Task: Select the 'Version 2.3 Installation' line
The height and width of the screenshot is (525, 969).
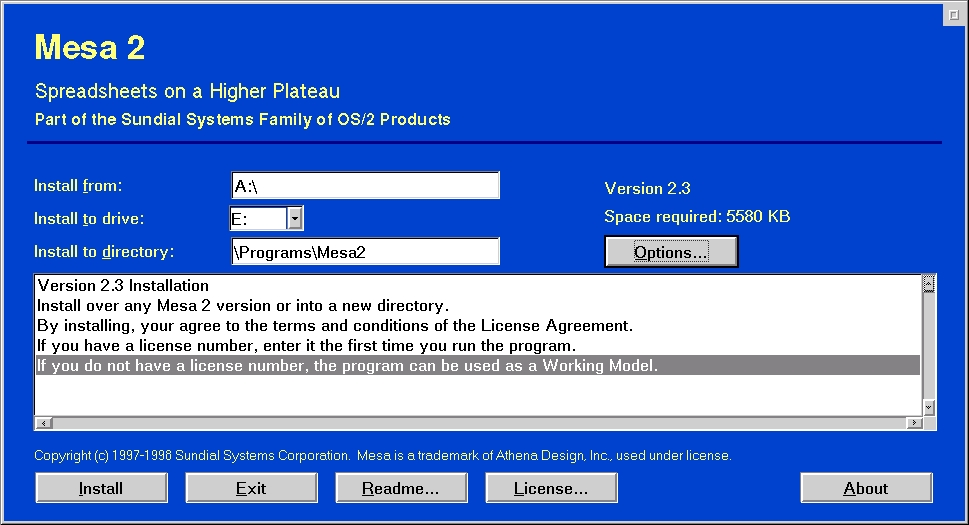Action: [478, 285]
